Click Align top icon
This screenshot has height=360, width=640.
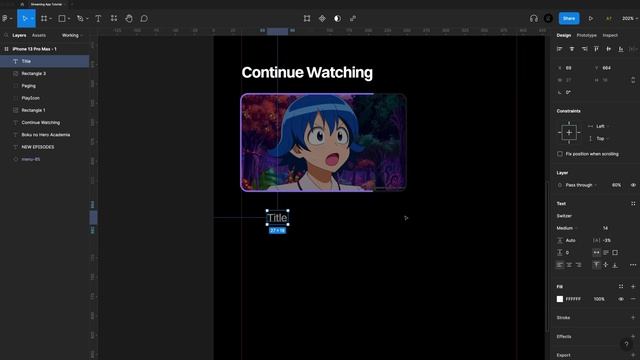click(x=596, y=49)
